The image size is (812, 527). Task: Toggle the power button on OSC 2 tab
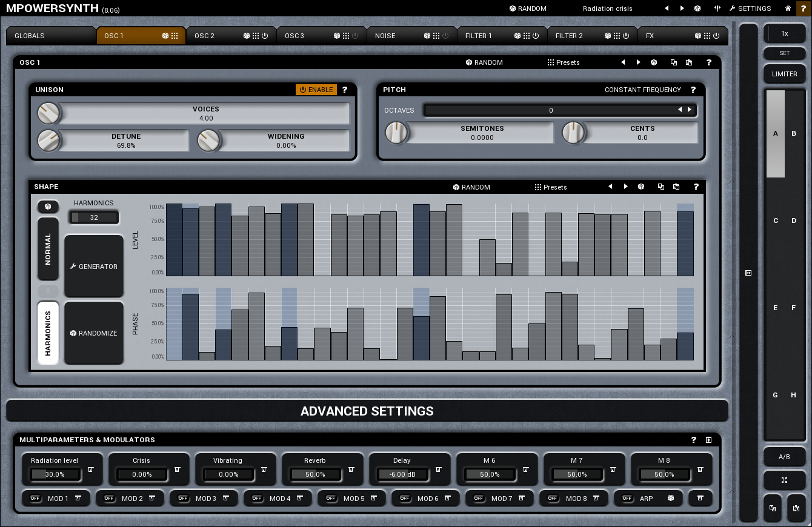click(265, 36)
